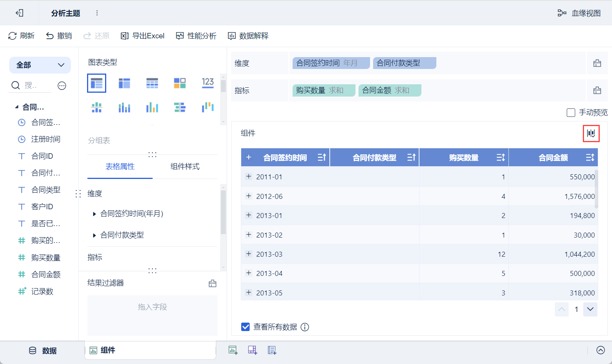This screenshot has width=612, height=364.
Task: Click the back/exit icon at top left
Action: 19,13
